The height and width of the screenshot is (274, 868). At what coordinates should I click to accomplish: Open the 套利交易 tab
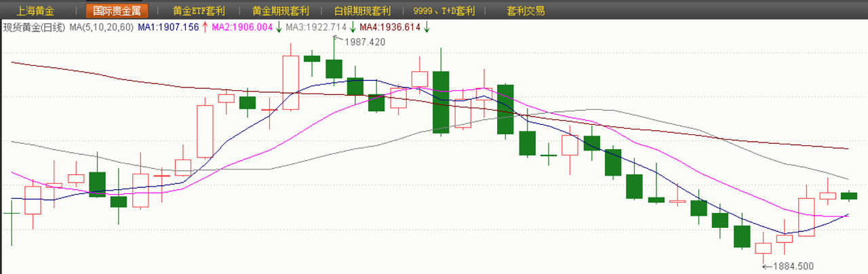(x=526, y=11)
